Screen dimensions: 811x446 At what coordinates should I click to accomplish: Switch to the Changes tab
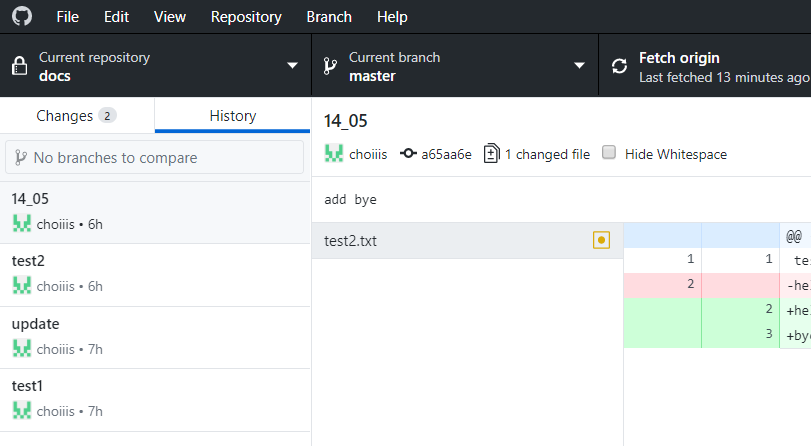pos(76,116)
